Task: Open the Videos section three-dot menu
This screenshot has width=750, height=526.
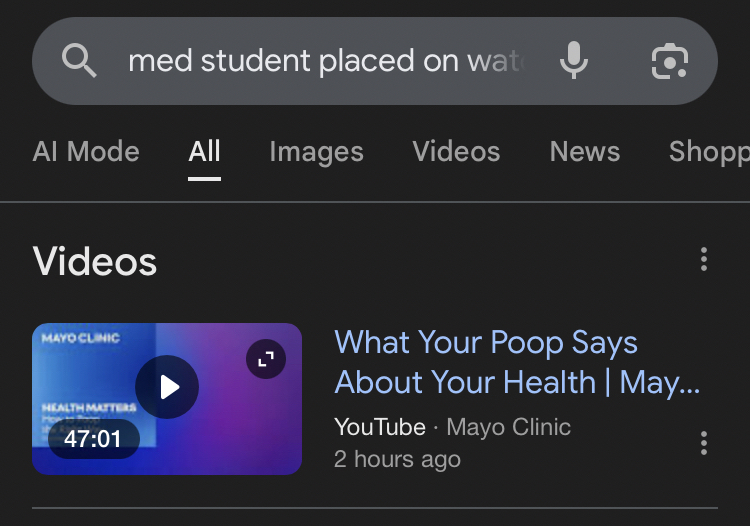Action: (704, 260)
